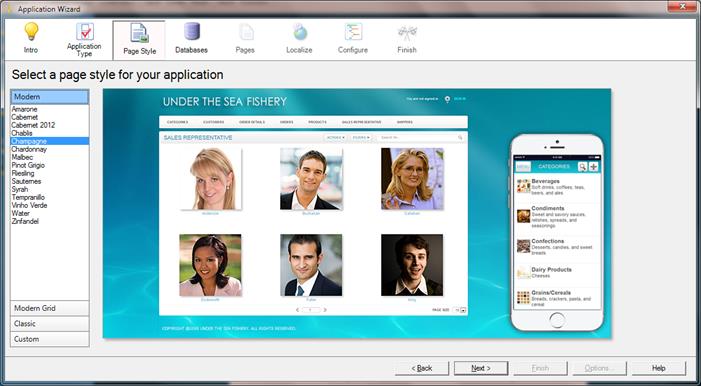Collapse the Modern style group header
Screen dimensions: 701x386
point(50,97)
